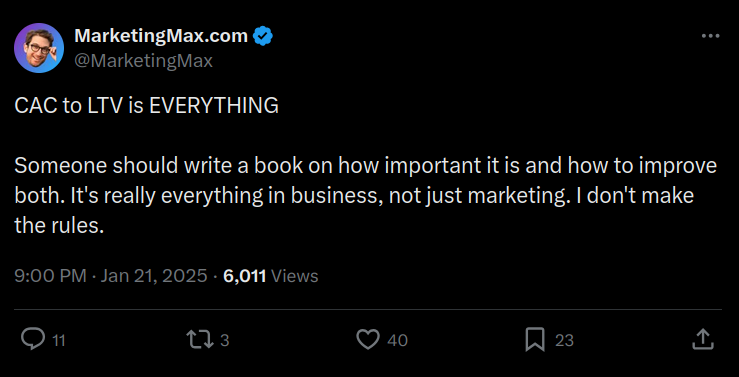Open the share menu via the upload arrow icon

coord(701,339)
